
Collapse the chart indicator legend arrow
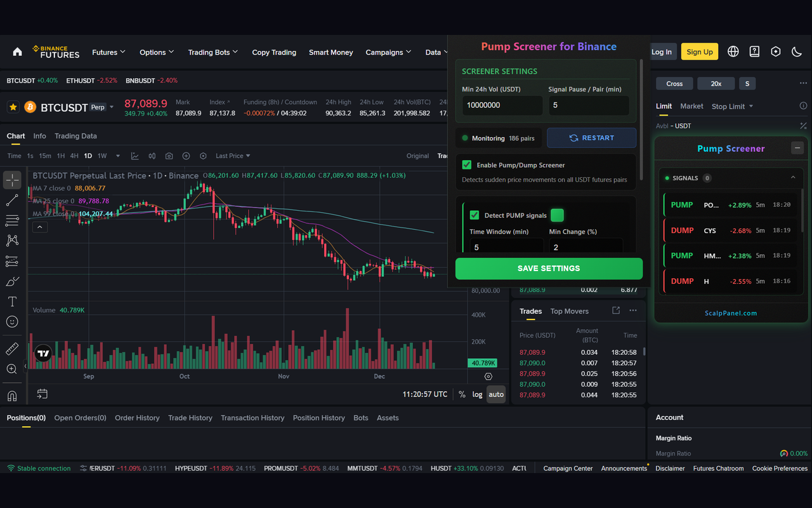point(39,227)
